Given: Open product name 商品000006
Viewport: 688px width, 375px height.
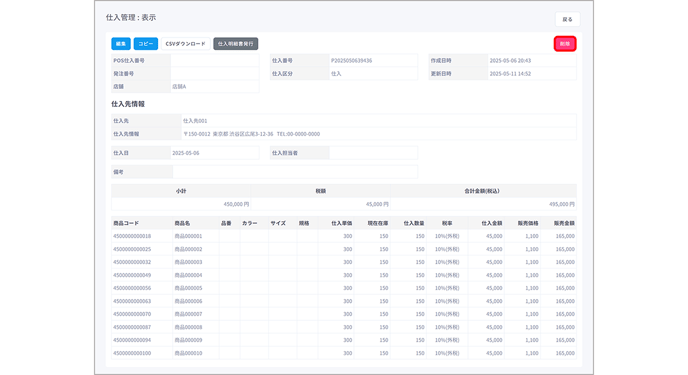Looking at the screenshot, I should tap(188, 301).
